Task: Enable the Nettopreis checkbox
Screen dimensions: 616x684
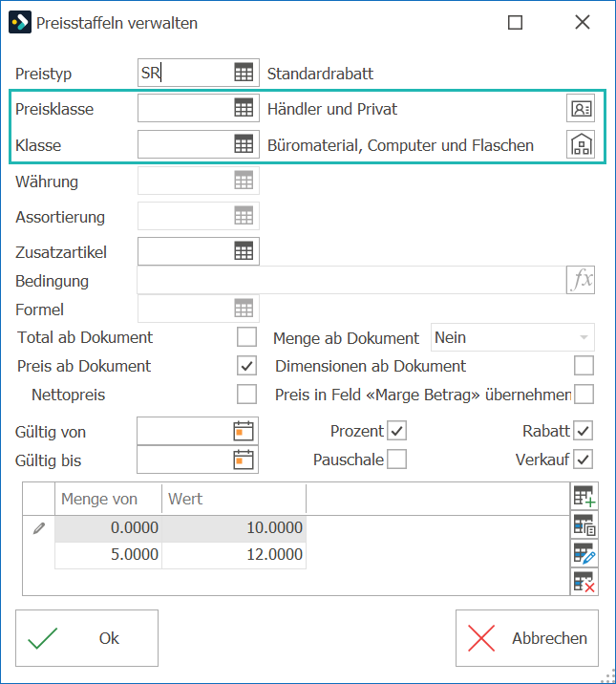Action: (x=246, y=395)
